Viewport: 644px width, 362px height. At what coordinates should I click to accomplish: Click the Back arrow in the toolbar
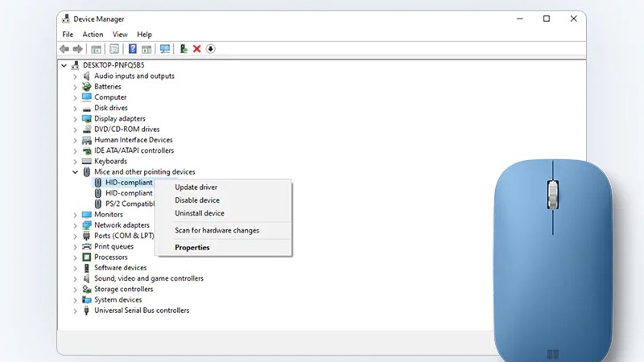coord(64,49)
